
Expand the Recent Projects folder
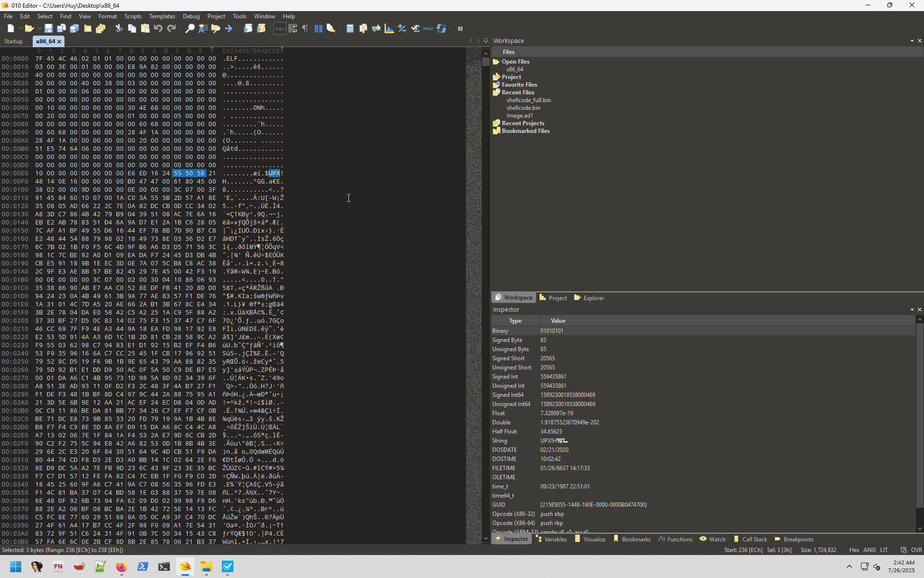point(497,123)
